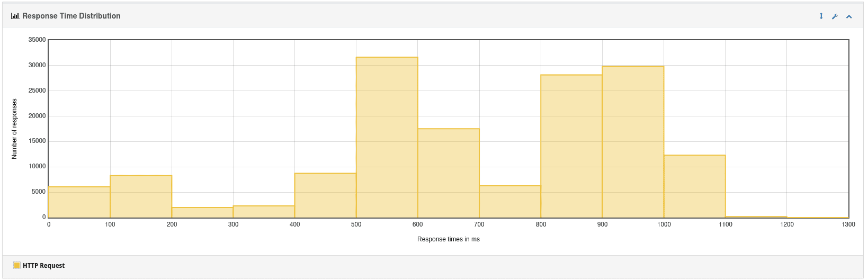Click the vertical resize arrows icon in panel header

coord(821,16)
